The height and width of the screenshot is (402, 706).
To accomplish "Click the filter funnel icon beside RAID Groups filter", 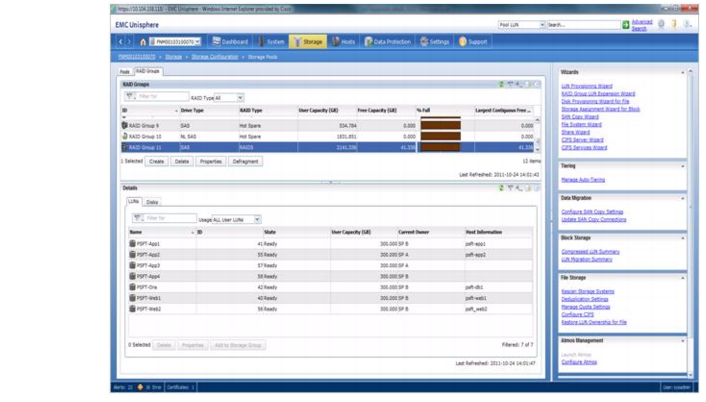I will (x=130, y=96).
